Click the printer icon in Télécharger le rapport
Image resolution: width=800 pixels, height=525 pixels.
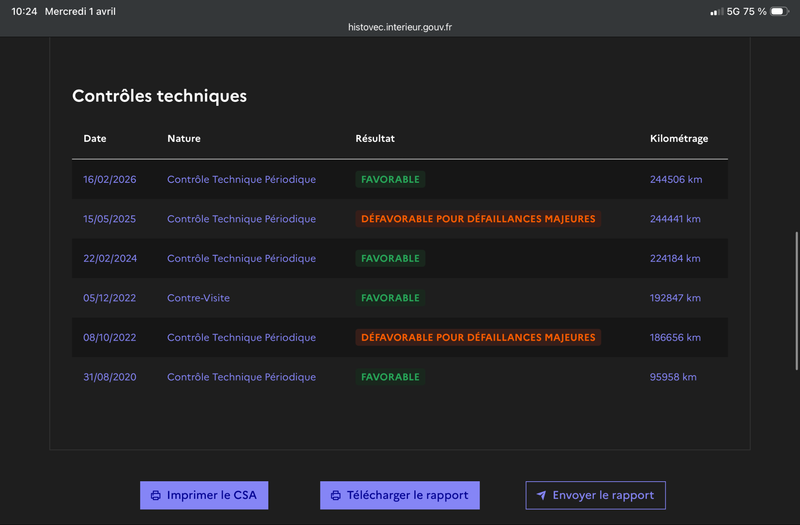click(x=336, y=495)
